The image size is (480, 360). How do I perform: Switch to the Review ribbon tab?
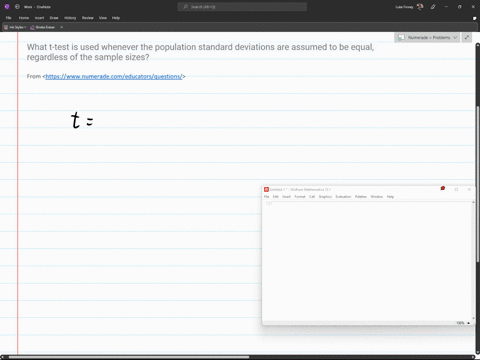(x=88, y=18)
